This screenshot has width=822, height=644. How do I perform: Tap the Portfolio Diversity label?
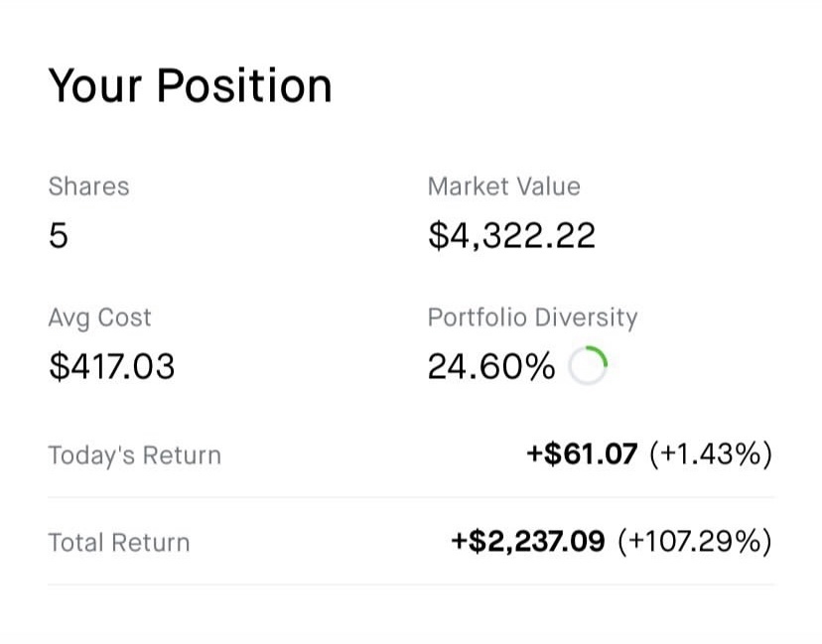(532, 319)
